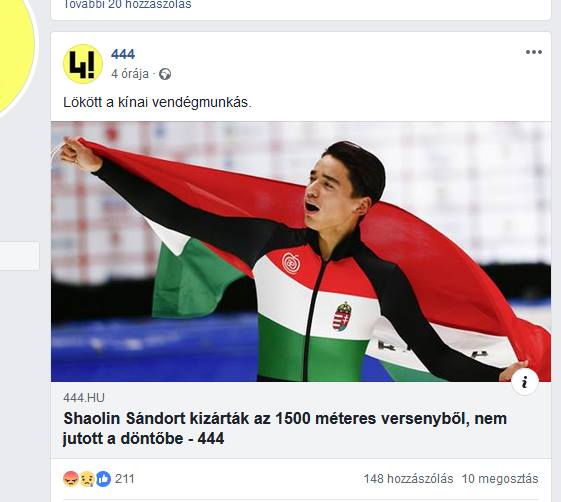Click the Hungarian coat of arms on jersey
The width and height of the screenshot is (561, 502).
pyautogui.click(x=342, y=316)
